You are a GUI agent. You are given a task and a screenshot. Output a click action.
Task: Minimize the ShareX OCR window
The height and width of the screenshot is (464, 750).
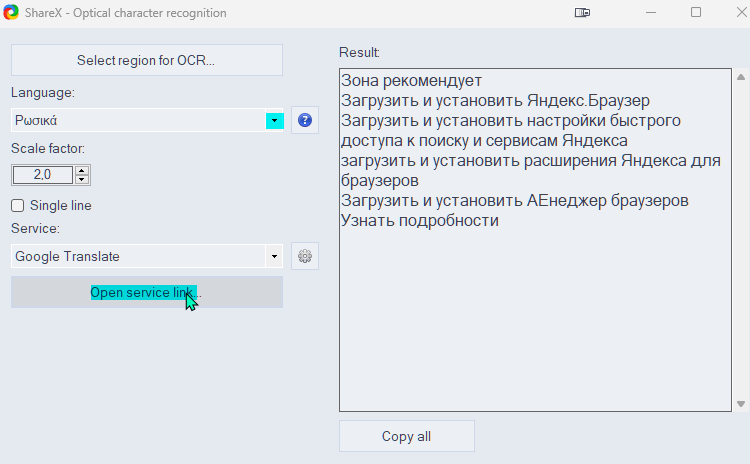click(651, 12)
